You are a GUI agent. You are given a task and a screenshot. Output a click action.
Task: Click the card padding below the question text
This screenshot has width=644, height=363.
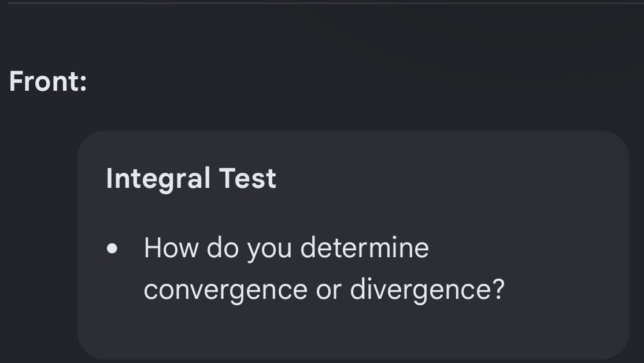point(353,331)
